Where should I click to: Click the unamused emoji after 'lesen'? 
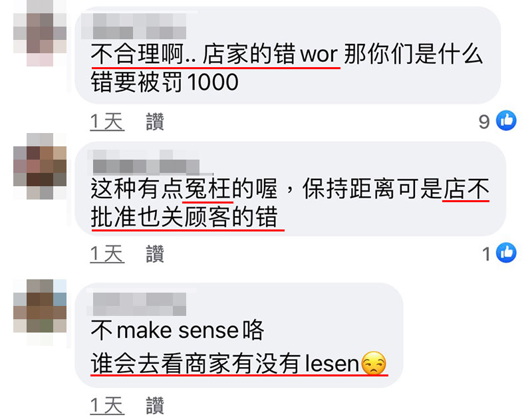coord(374,363)
